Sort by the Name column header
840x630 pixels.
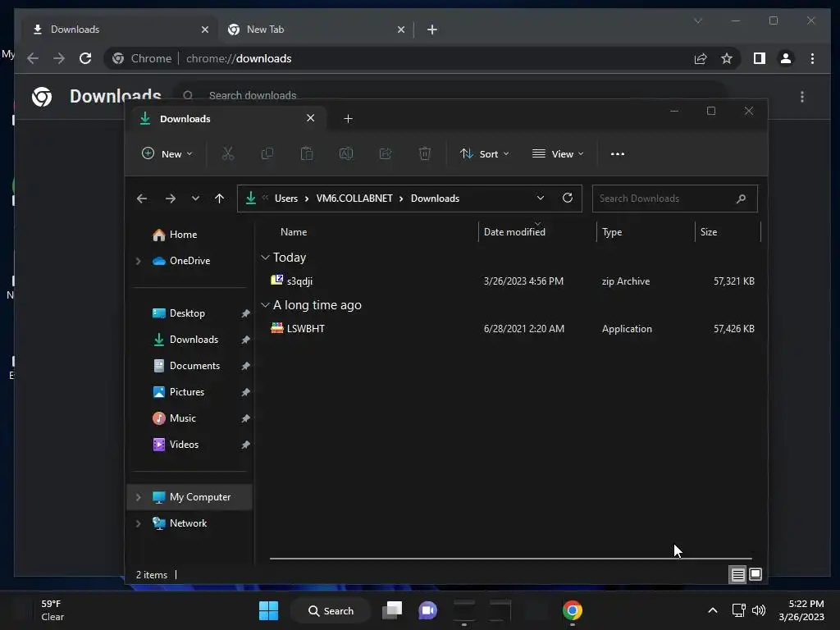click(x=294, y=232)
